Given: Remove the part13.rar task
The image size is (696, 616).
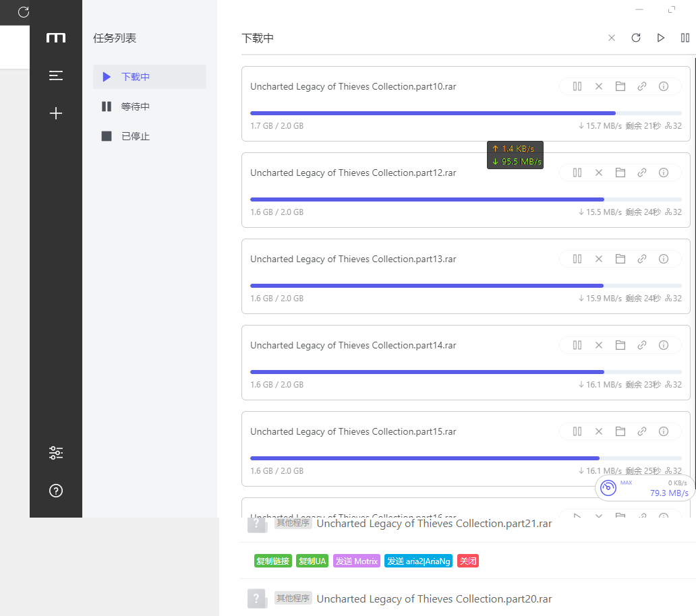Looking at the screenshot, I should tap(599, 259).
